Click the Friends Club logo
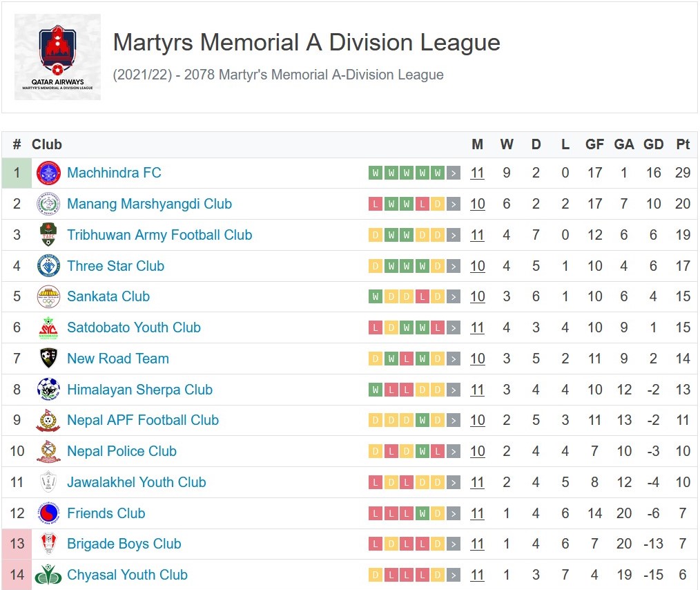 [48, 513]
